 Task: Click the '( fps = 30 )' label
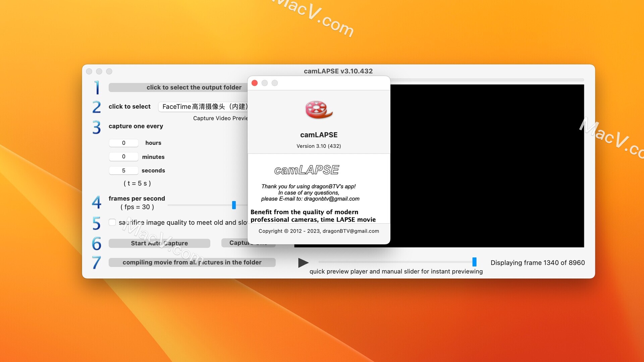tap(137, 207)
